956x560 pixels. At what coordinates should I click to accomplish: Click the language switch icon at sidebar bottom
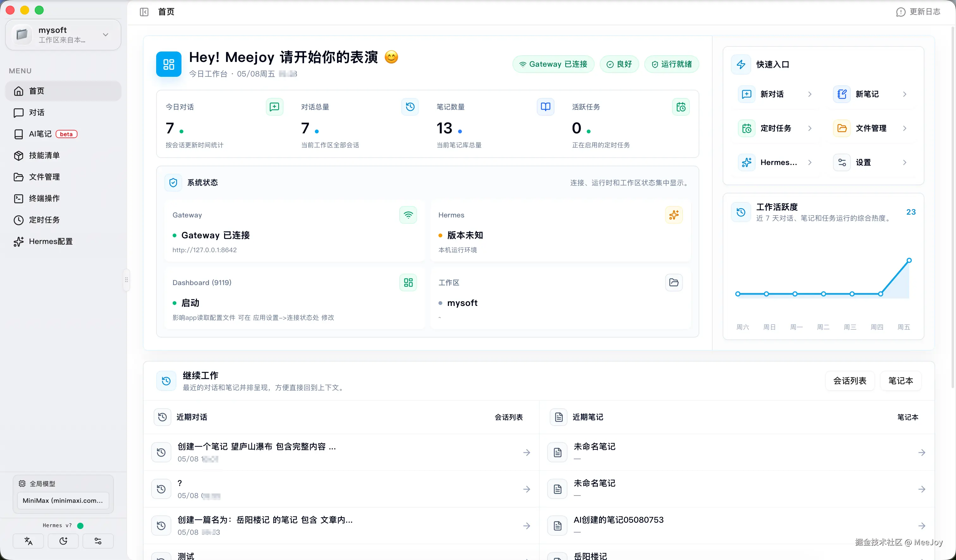pos(28,541)
